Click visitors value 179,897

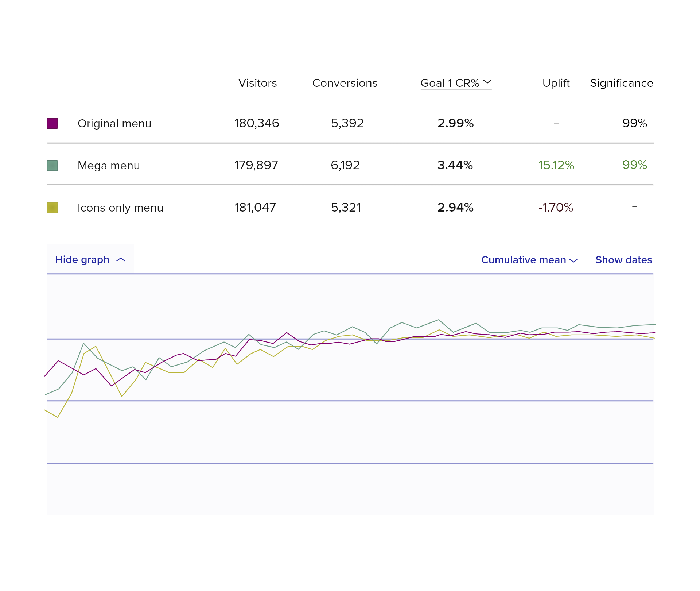pos(256,165)
